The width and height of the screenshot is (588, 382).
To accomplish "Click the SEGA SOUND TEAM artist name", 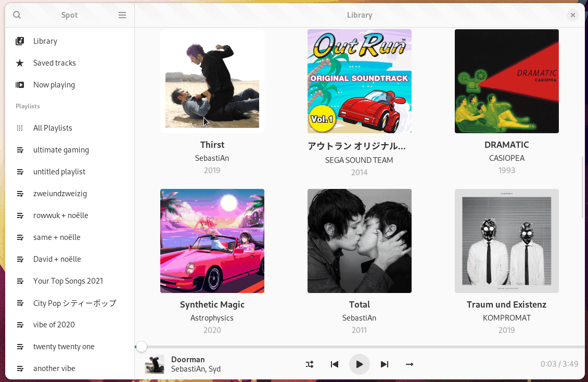I will tap(359, 160).
